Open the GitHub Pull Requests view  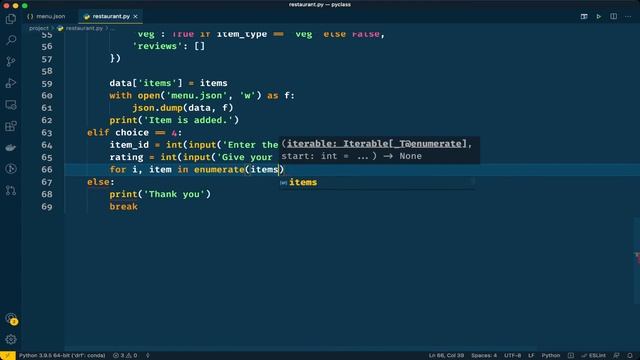tap(11, 190)
